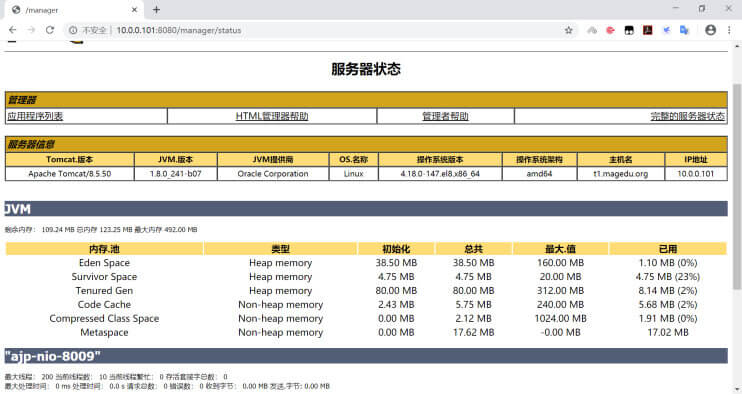Click the 服务器信息 section title bar
This screenshot has height=394, width=742.
366,144
